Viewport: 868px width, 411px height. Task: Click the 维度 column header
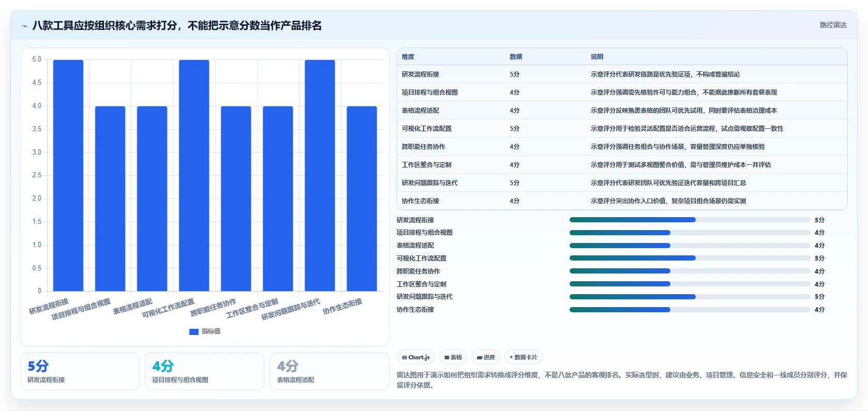(408, 57)
